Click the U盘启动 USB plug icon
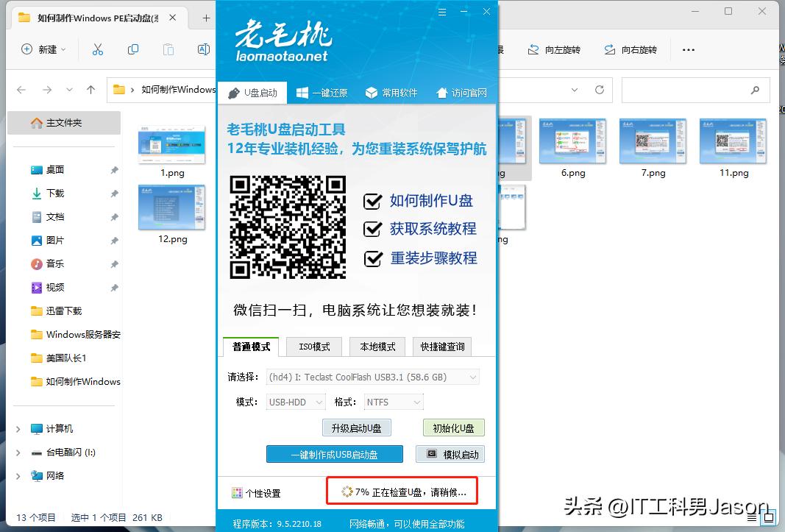Screen dimensions: 785x532 [x=235, y=93]
